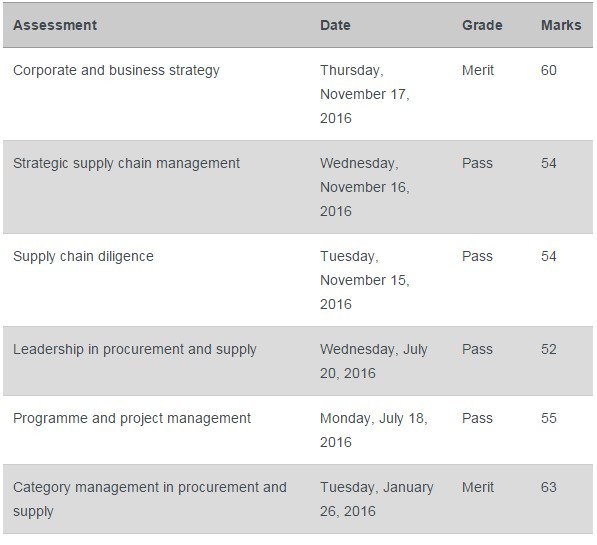This screenshot has width=597, height=545.
Task: Click the Date column header
Action: pos(335,25)
